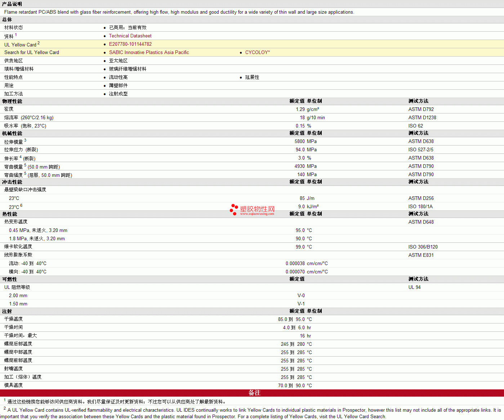Select the 热性能 section header
The image size is (504, 420).
click(x=10, y=214)
